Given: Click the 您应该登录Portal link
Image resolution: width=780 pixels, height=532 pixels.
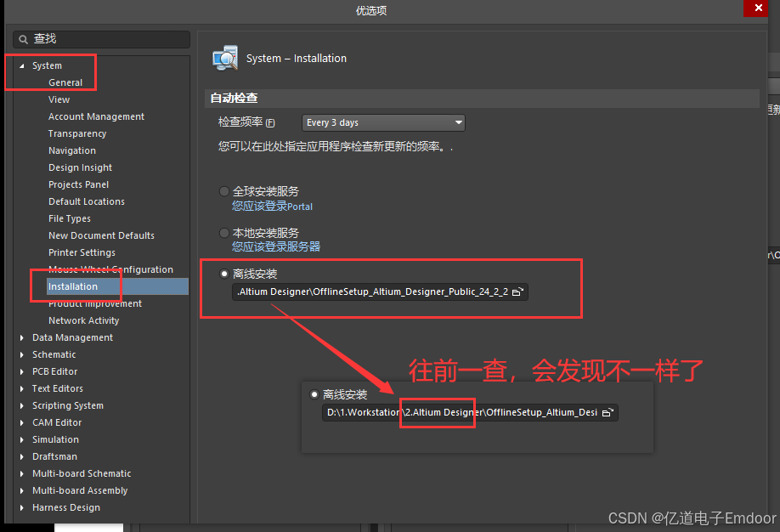Looking at the screenshot, I should click(272, 206).
